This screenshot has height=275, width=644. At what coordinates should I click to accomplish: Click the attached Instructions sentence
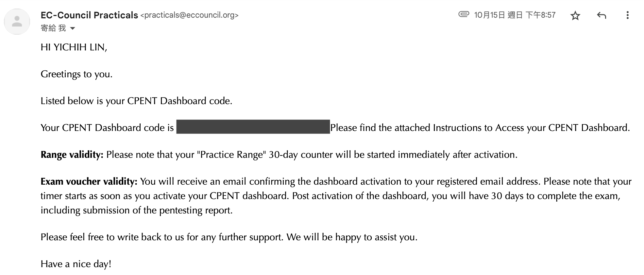(480, 128)
